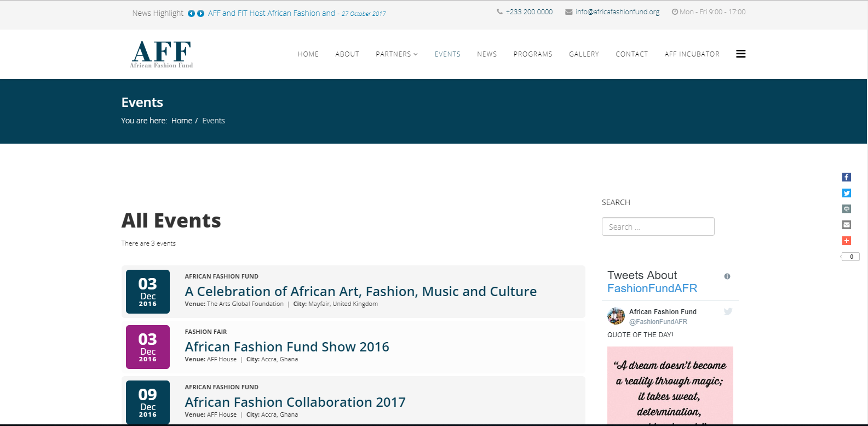The width and height of the screenshot is (868, 426).
Task: Open African Fashion Fund Show 2016 event
Action: coord(287,347)
